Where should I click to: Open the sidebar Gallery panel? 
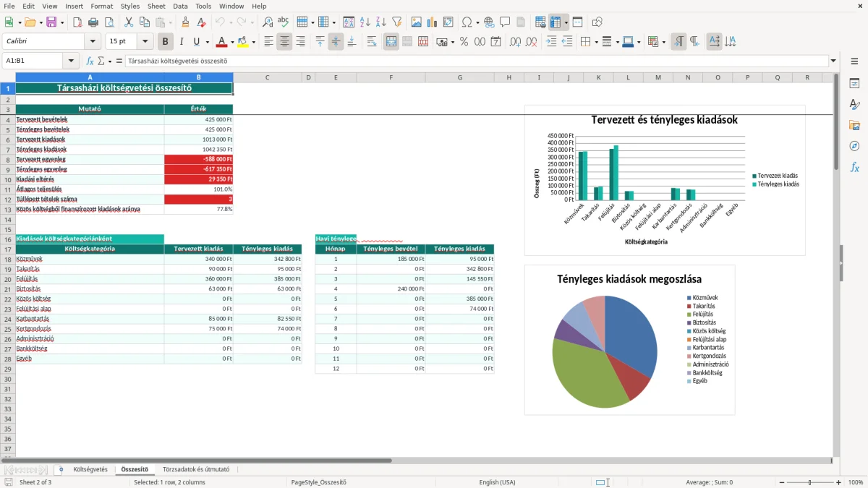tap(854, 125)
